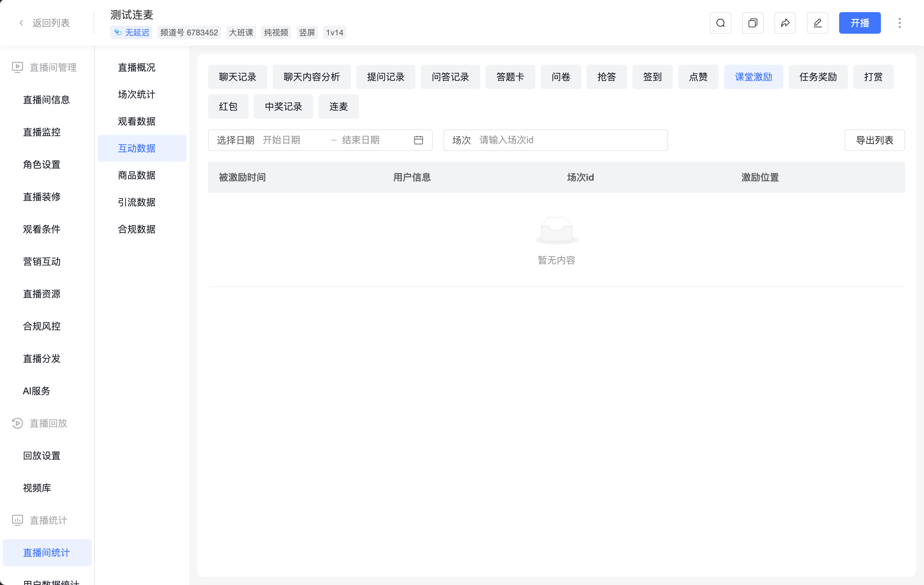Select the 中奖记录 tab
The width and height of the screenshot is (924, 585).
click(283, 106)
